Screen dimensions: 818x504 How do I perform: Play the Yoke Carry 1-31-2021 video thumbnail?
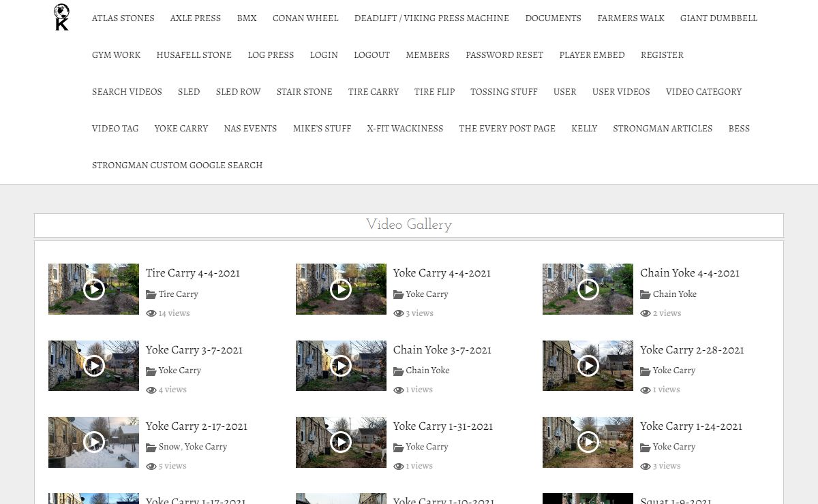click(341, 442)
